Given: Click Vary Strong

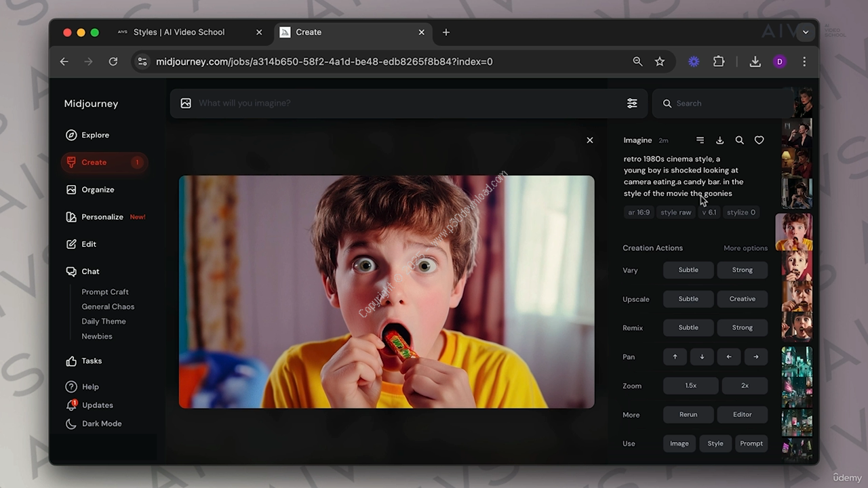Looking at the screenshot, I should [743, 270].
